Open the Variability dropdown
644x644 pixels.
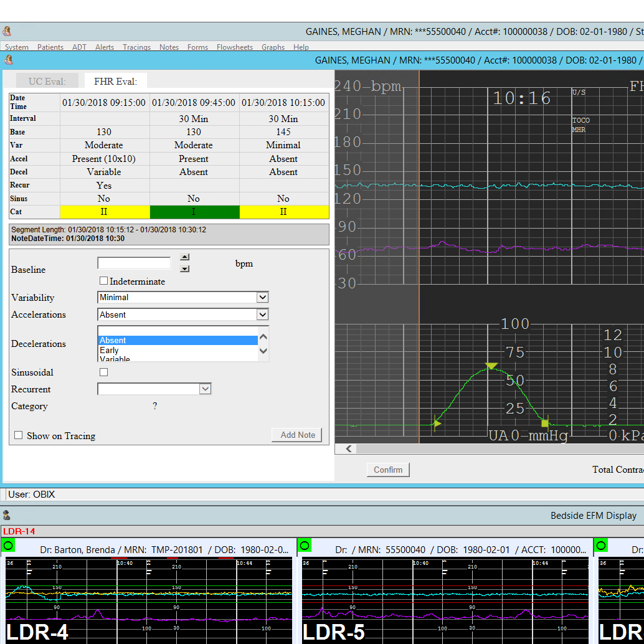click(x=262, y=297)
